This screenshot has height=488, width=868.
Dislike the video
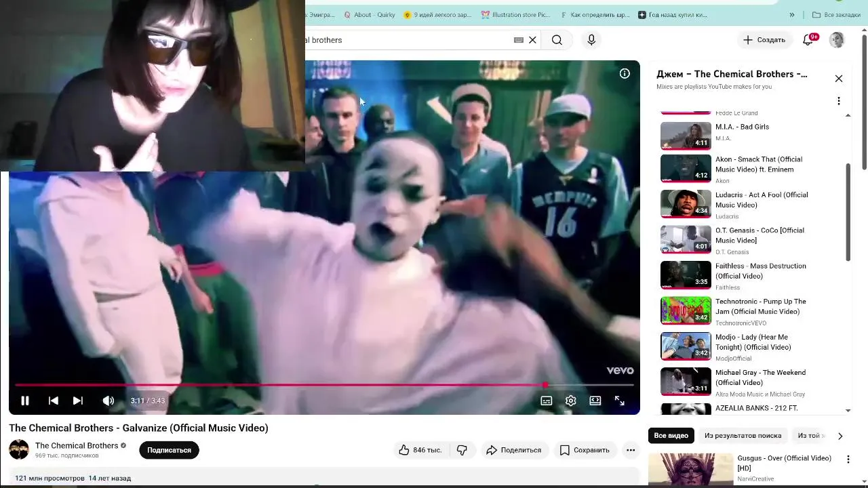[462, 450]
